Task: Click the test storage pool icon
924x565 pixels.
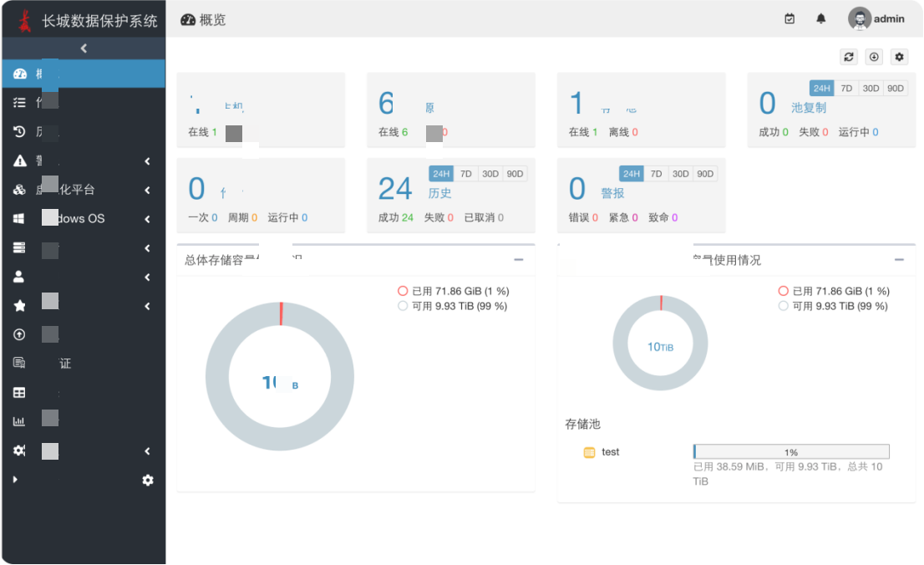Action: click(x=589, y=452)
